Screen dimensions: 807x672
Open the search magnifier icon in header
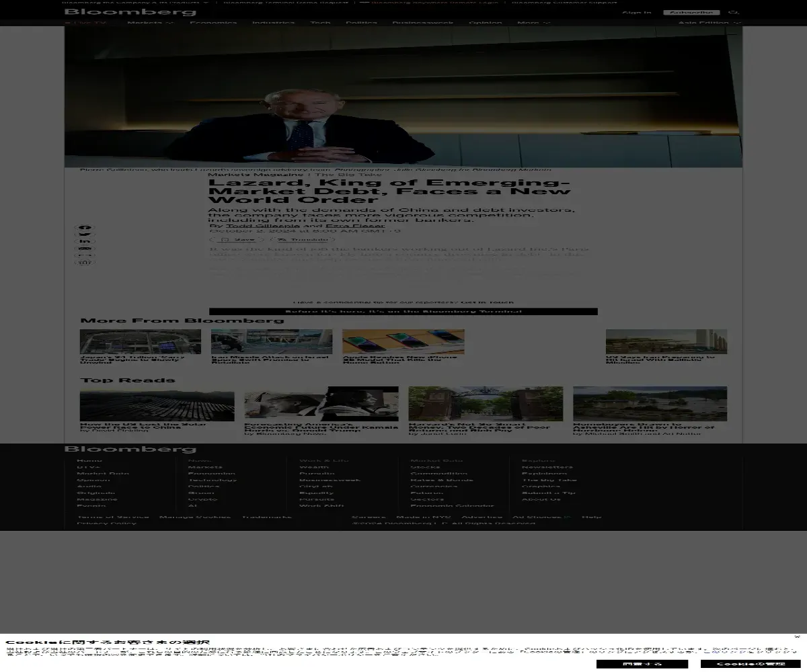coord(734,13)
